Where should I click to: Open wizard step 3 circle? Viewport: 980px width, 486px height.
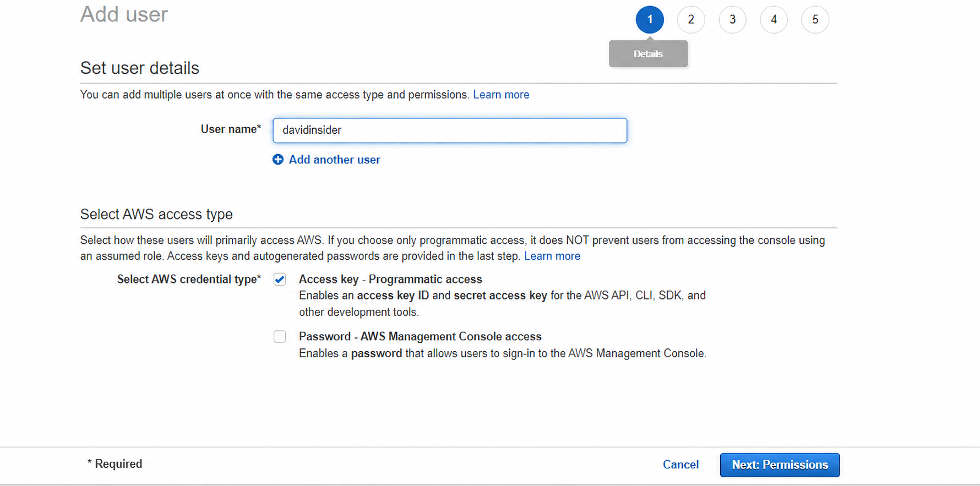point(732,20)
